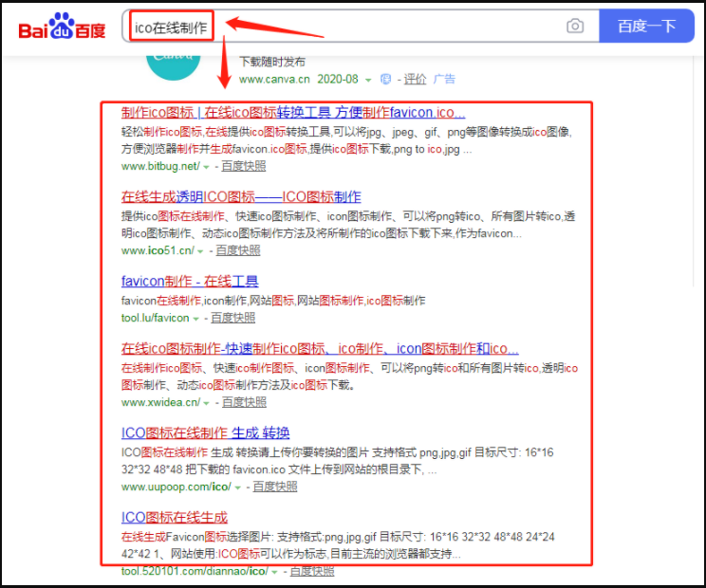This screenshot has width=706, height=588.
Task: Click the www.ico51.cn/ URL
Action: pos(158,250)
